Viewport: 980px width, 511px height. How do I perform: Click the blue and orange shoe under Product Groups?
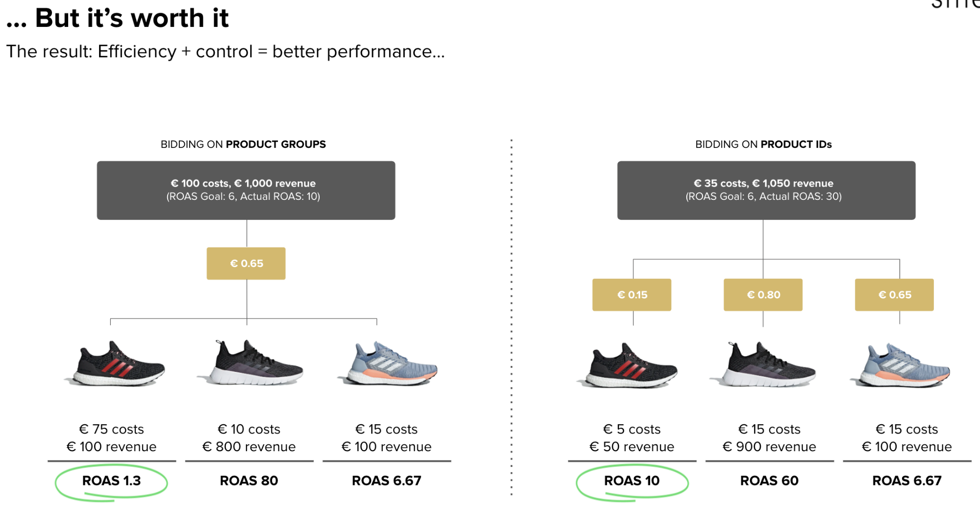click(x=388, y=365)
